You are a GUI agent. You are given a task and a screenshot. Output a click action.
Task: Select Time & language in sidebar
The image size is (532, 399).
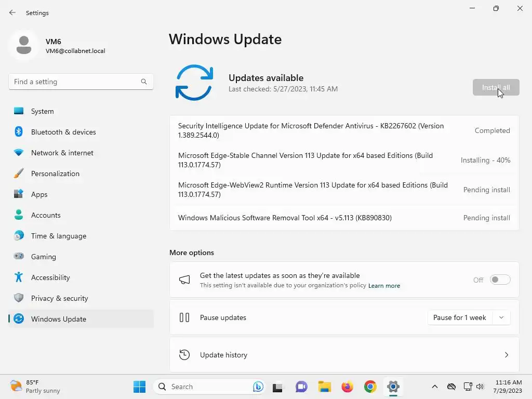tap(81, 235)
